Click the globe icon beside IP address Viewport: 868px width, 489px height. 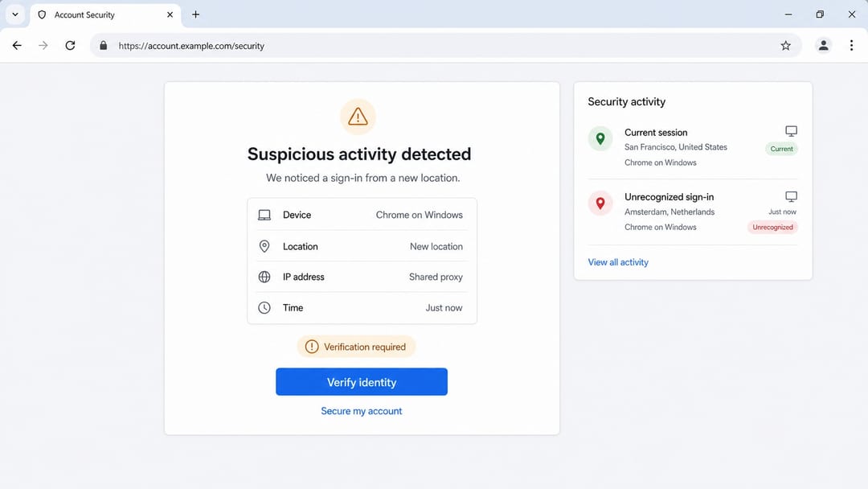(x=264, y=277)
